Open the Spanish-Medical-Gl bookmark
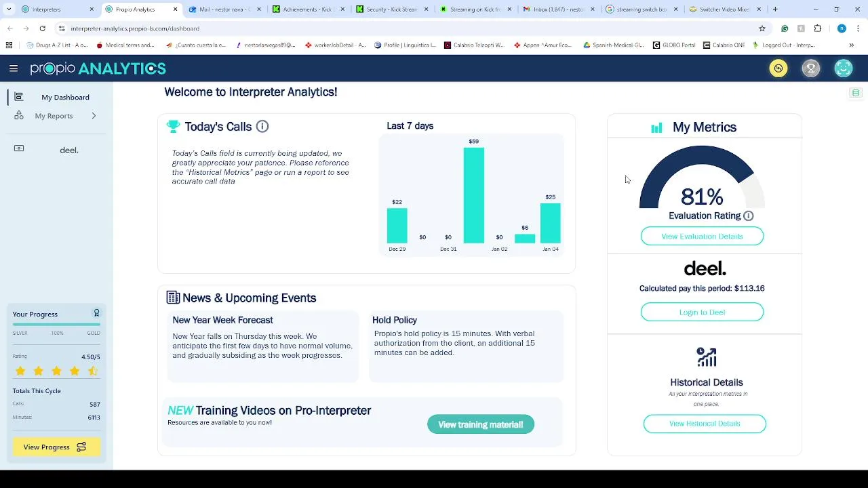 (x=613, y=45)
